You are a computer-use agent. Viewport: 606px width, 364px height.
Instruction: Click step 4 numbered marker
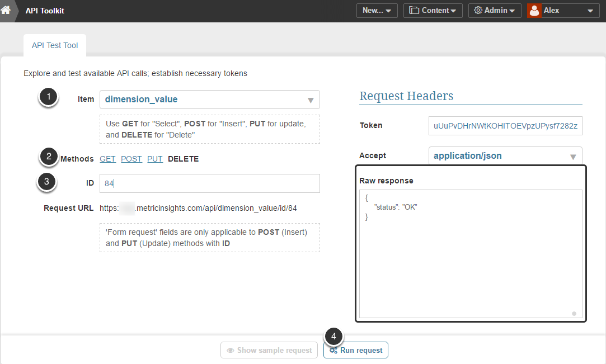coord(333,336)
